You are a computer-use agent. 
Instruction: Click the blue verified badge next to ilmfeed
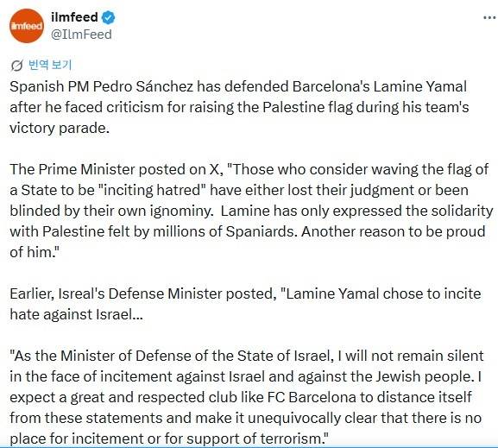[108, 17]
